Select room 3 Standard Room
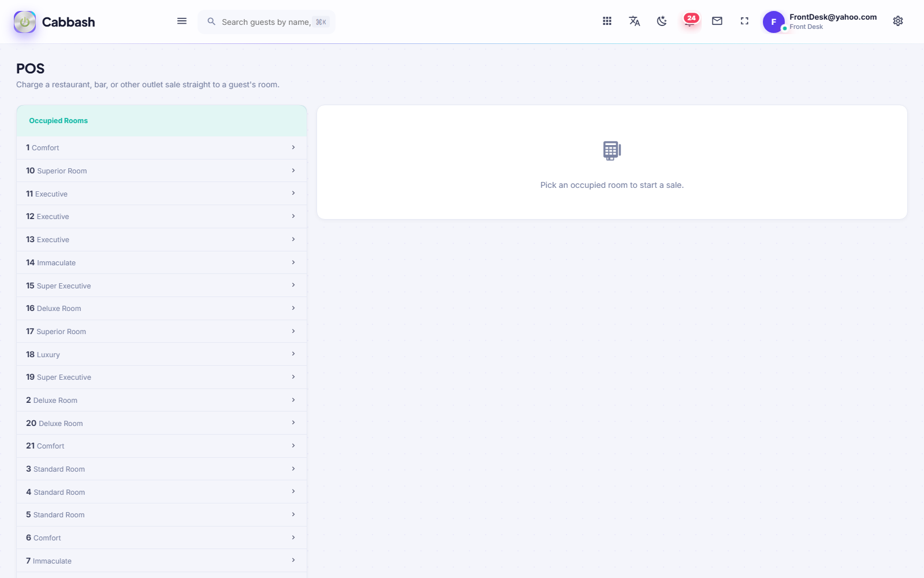 [162, 469]
